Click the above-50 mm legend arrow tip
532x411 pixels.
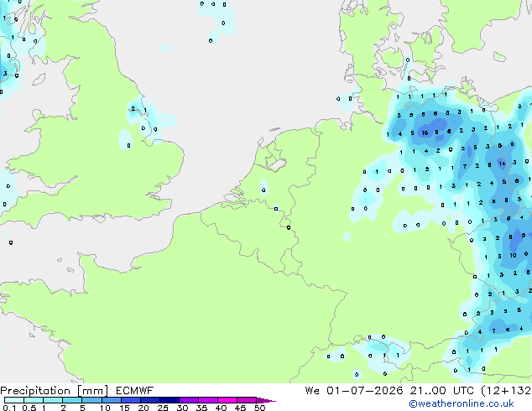coord(266,400)
